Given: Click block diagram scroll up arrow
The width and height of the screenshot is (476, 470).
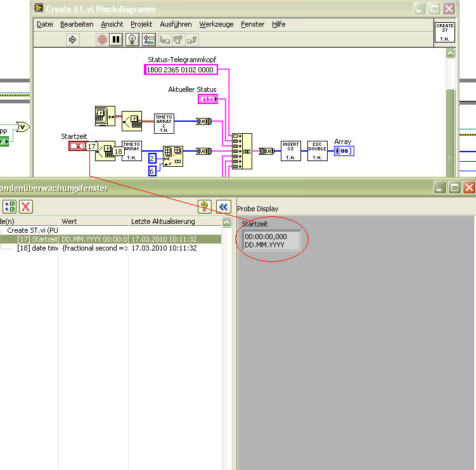Looking at the screenshot, I should (x=450, y=53).
